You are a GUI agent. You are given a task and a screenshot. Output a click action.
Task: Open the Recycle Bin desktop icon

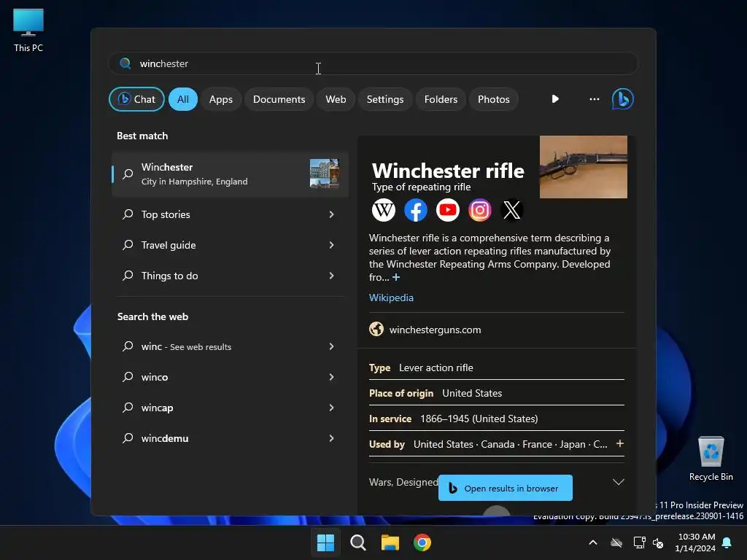(x=711, y=459)
